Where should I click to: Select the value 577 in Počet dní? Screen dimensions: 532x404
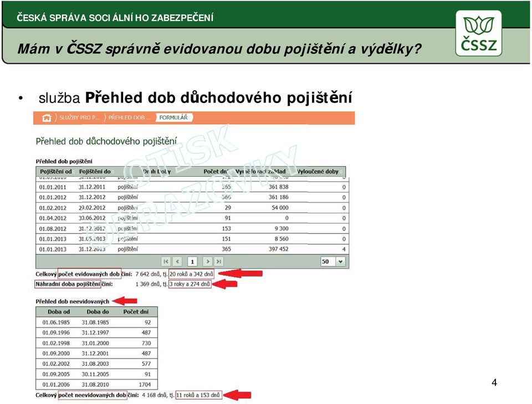click(146, 364)
